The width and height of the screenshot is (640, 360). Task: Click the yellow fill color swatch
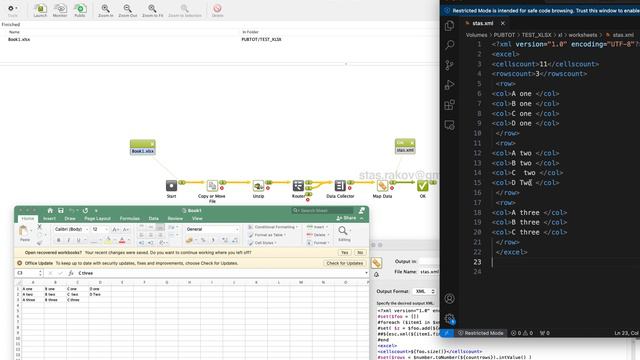pyautogui.click(x=108, y=241)
